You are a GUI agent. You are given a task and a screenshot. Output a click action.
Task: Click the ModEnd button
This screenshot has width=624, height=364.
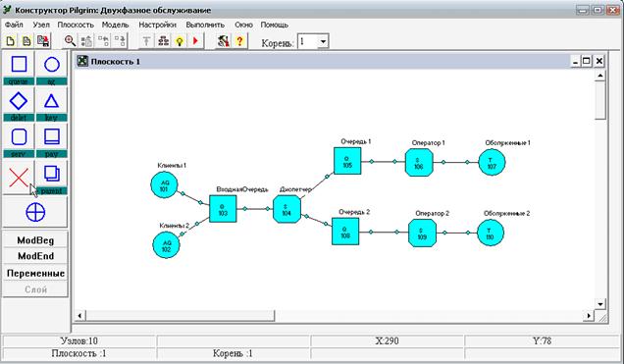pyautogui.click(x=35, y=256)
